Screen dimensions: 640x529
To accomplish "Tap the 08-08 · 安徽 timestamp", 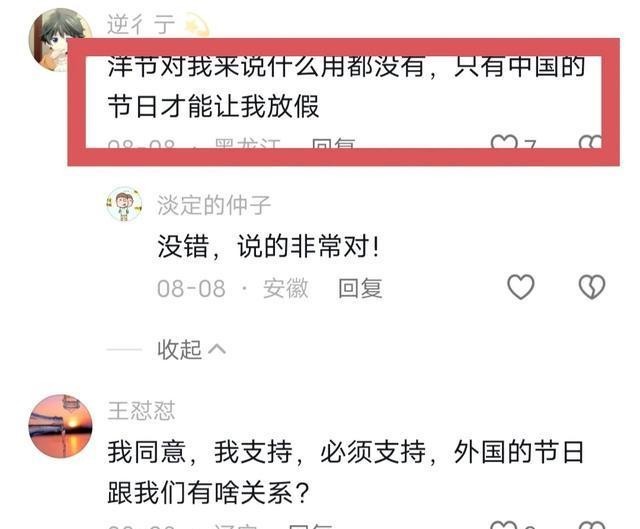I will coord(233,289).
